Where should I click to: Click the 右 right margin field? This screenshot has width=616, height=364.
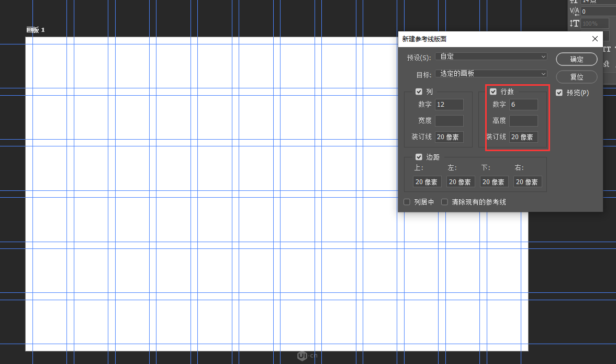(x=528, y=182)
